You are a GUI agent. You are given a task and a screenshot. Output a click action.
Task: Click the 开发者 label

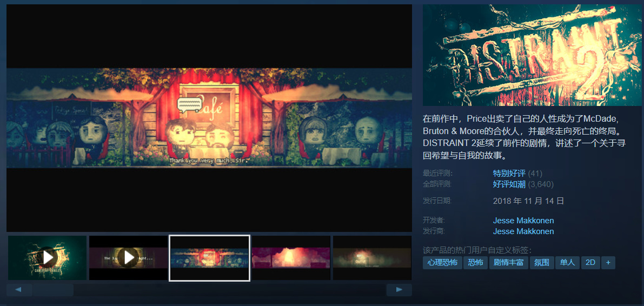point(434,220)
